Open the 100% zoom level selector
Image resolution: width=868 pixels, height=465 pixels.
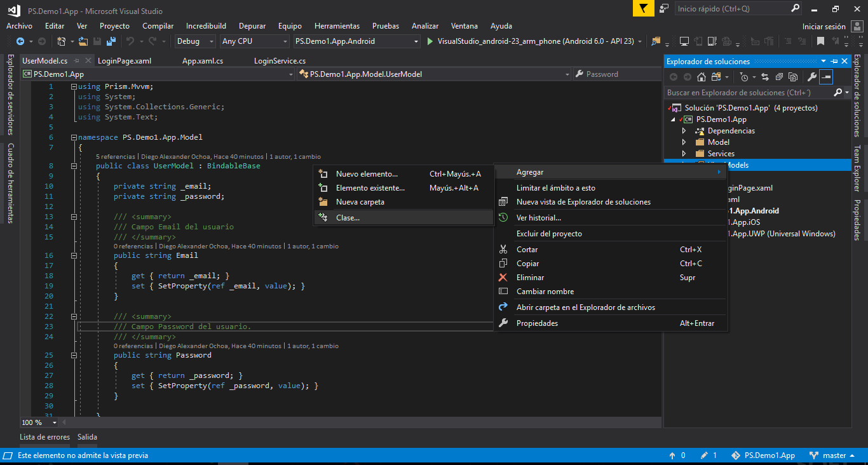coord(39,422)
